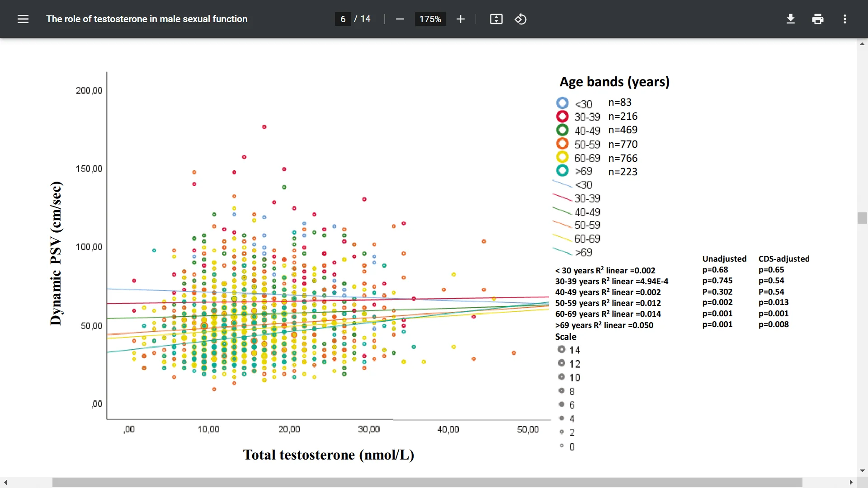
Task: Click the p=0.008 CDS-adjusted value
Action: [x=774, y=324]
